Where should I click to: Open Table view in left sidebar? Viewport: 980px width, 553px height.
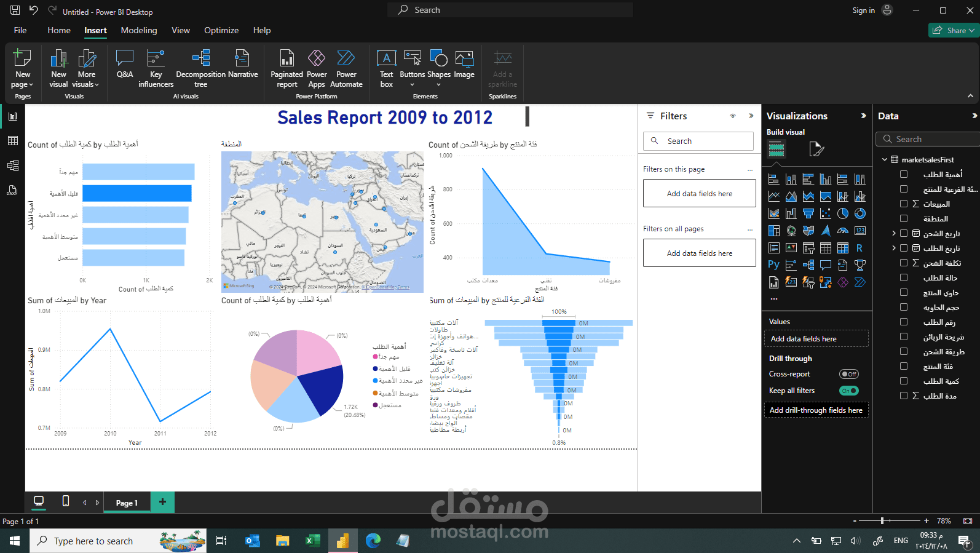click(12, 141)
